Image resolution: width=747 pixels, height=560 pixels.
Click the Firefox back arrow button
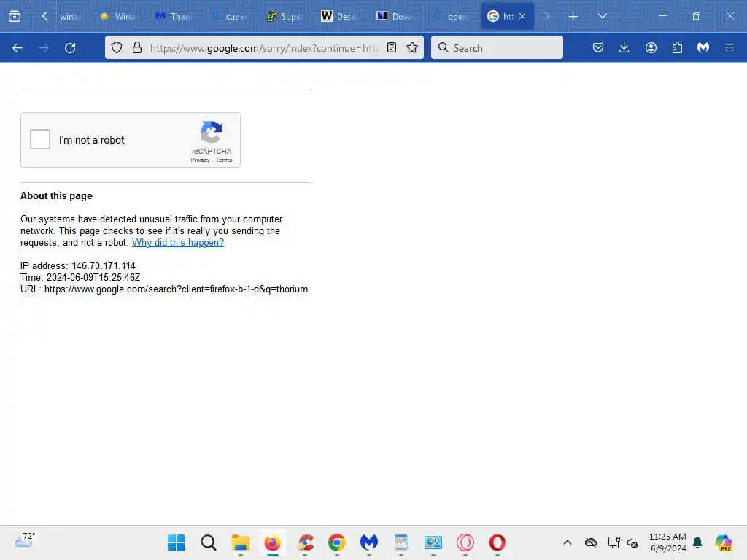coord(18,48)
